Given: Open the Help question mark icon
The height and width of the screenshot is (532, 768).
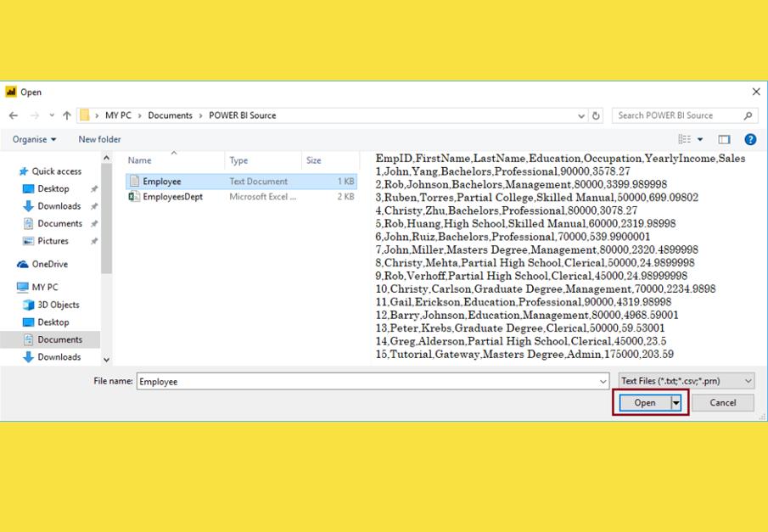Looking at the screenshot, I should pyautogui.click(x=750, y=140).
